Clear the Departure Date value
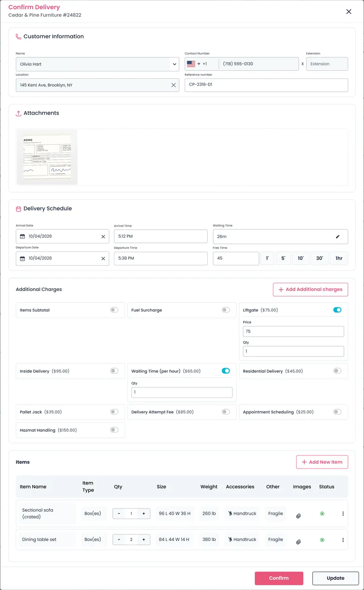The height and width of the screenshot is (590, 364). (x=103, y=258)
